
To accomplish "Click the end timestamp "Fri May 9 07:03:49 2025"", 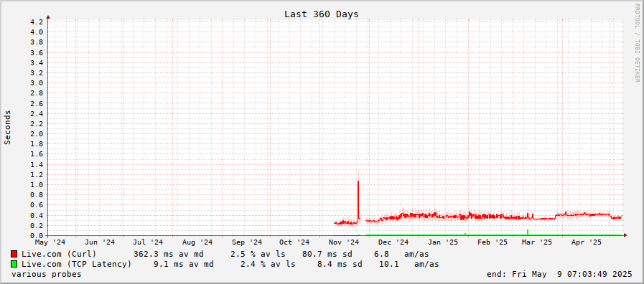I will click(x=572, y=274).
